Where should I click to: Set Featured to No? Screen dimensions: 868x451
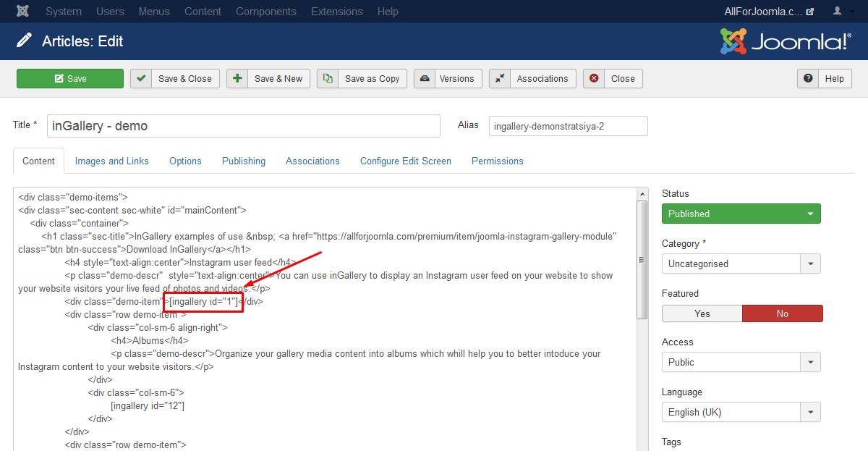pyautogui.click(x=782, y=313)
